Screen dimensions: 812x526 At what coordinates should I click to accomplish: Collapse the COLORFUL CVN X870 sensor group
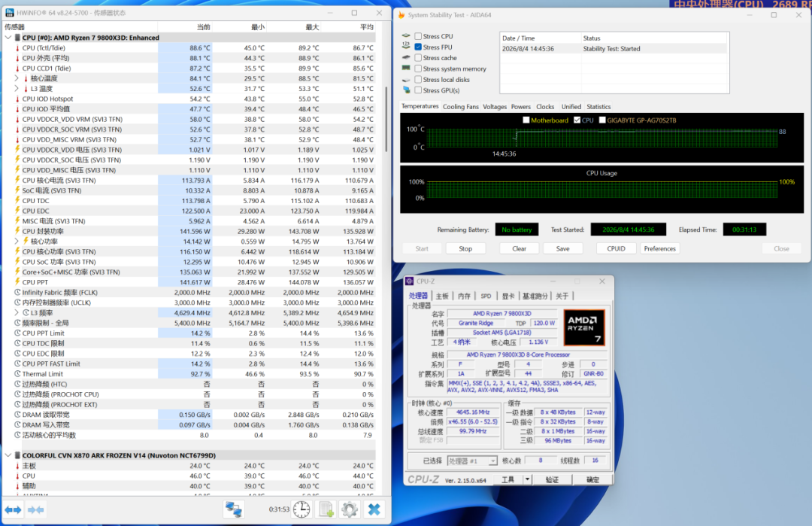tap(8, 455)
